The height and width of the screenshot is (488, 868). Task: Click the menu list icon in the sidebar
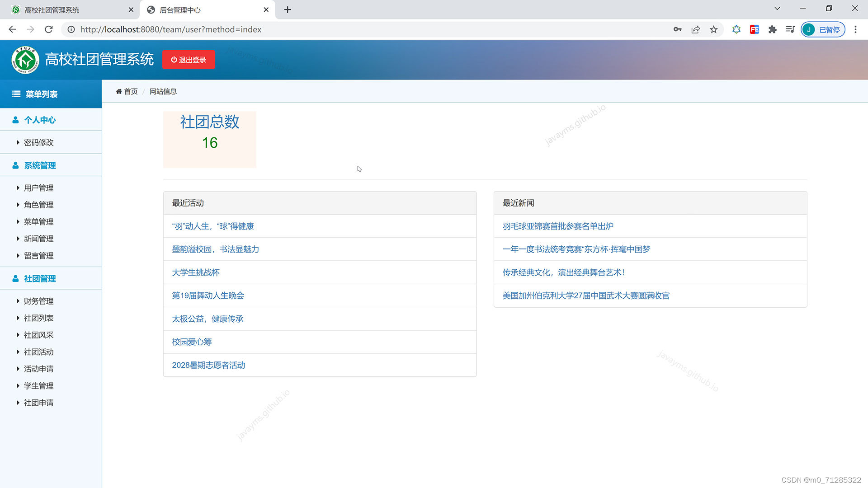16,94
